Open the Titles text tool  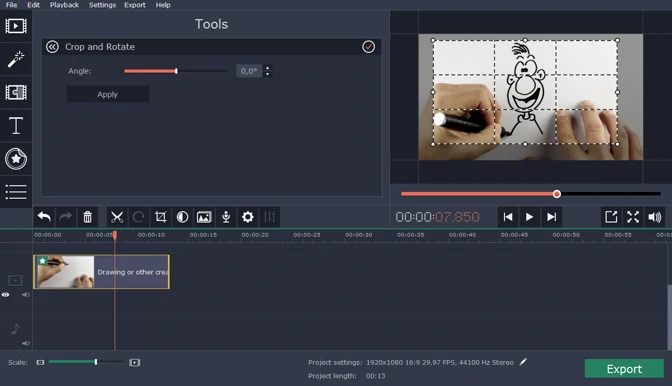[16, 126]
